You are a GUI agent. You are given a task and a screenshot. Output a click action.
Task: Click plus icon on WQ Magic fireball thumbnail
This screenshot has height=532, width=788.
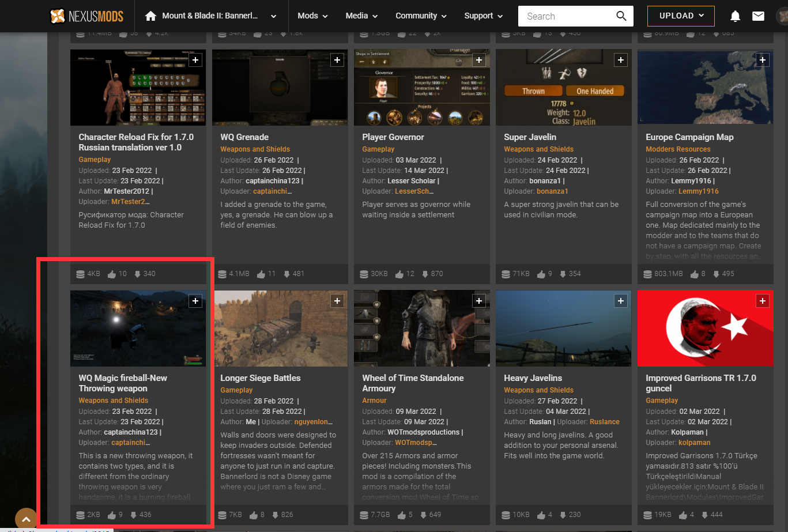(195, 301)
